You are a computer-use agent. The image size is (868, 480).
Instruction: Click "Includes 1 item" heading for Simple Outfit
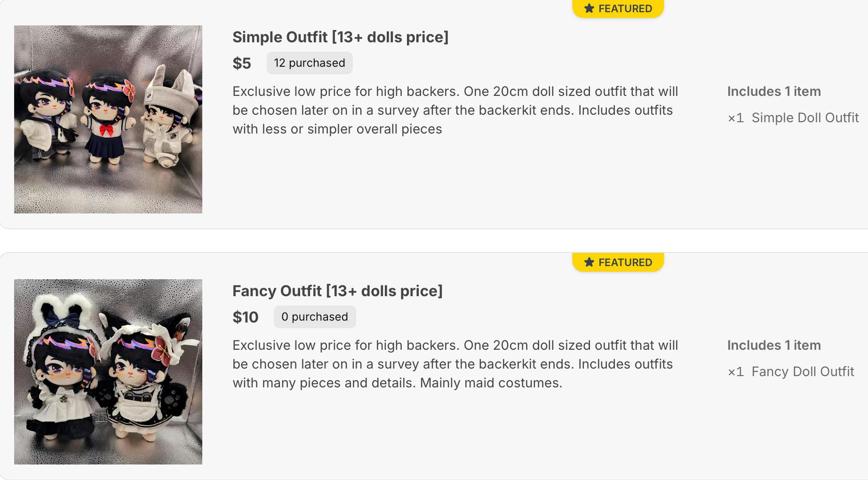774,91
